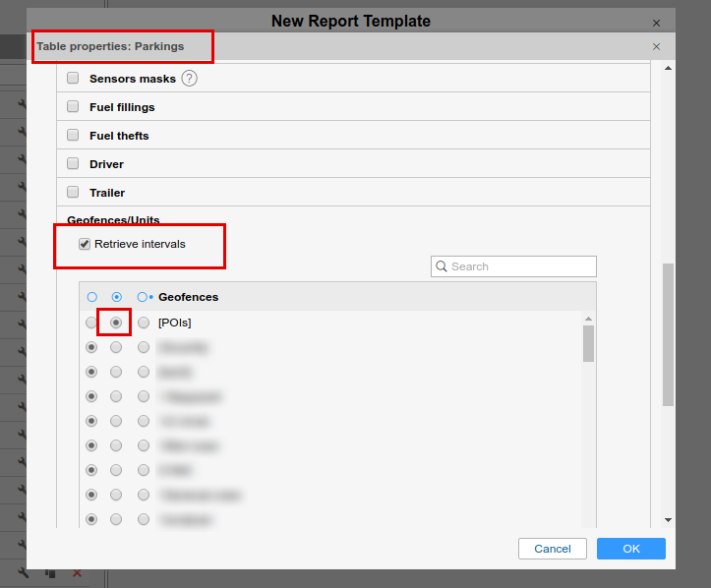Click the magnifier icon in the Search box

click(443, 266)
